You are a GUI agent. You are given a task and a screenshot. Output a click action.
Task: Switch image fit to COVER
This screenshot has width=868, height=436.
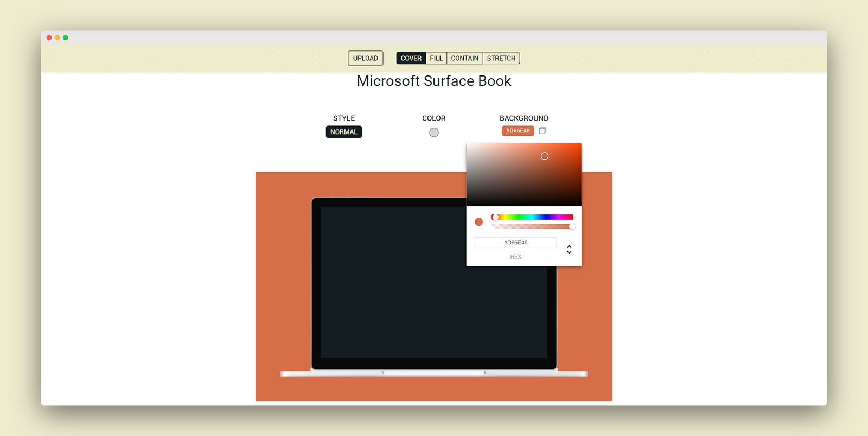point(411,58)
